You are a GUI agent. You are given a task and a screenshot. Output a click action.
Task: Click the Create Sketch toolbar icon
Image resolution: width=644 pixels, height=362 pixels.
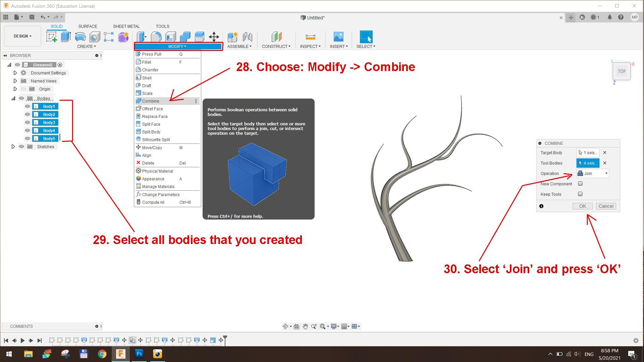(x=52, y=37)
